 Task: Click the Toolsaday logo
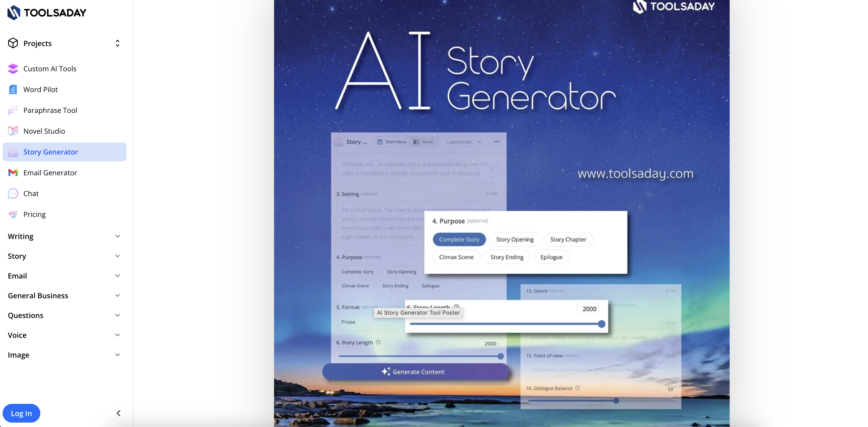[x=47, y=12]
